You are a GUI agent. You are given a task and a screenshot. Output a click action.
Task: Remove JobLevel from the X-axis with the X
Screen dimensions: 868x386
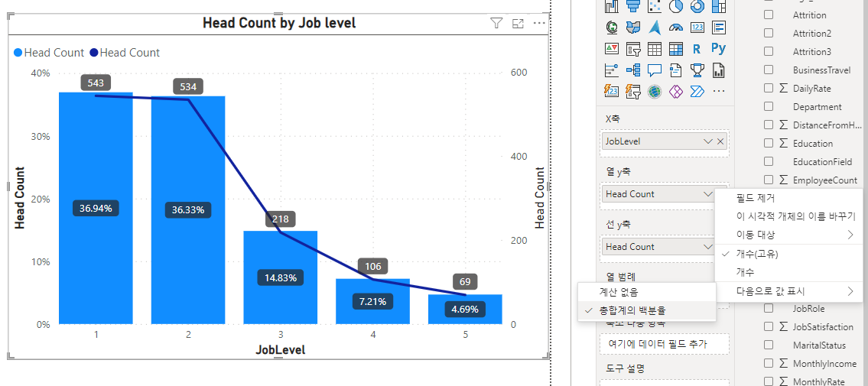720,141
